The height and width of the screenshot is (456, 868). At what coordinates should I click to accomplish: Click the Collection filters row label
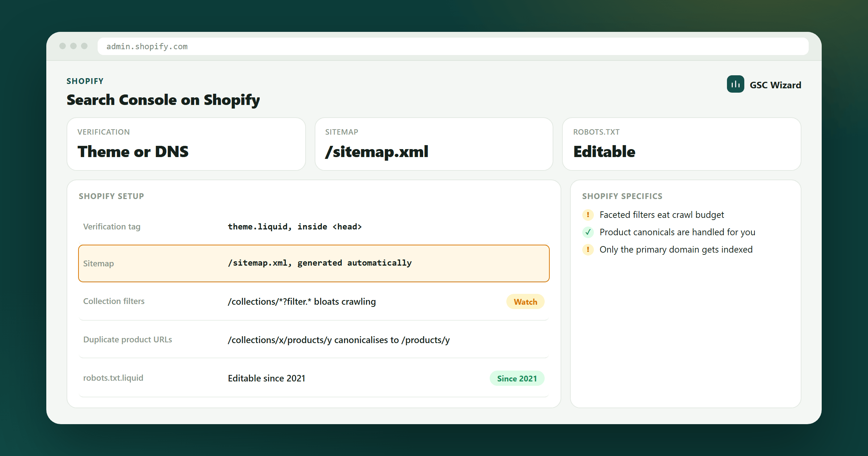pos(114,301)
